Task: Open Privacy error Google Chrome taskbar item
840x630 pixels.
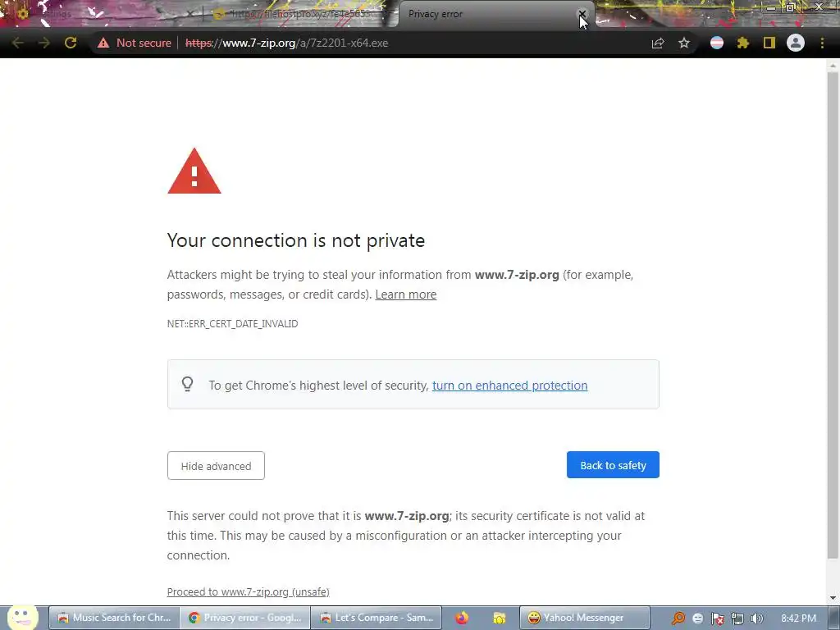Action: [x=244, y=618]
